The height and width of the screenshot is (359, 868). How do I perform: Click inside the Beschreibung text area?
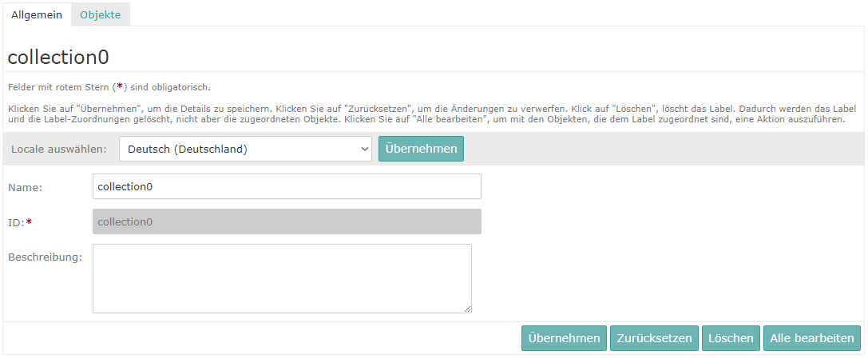(281, 277)
